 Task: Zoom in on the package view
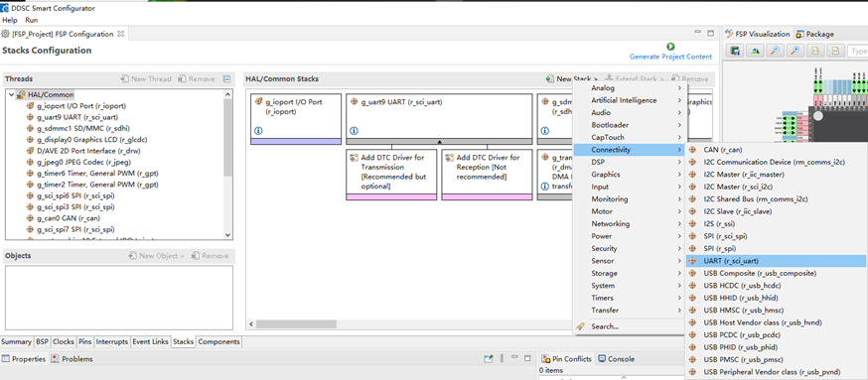(x=795, y=51)
